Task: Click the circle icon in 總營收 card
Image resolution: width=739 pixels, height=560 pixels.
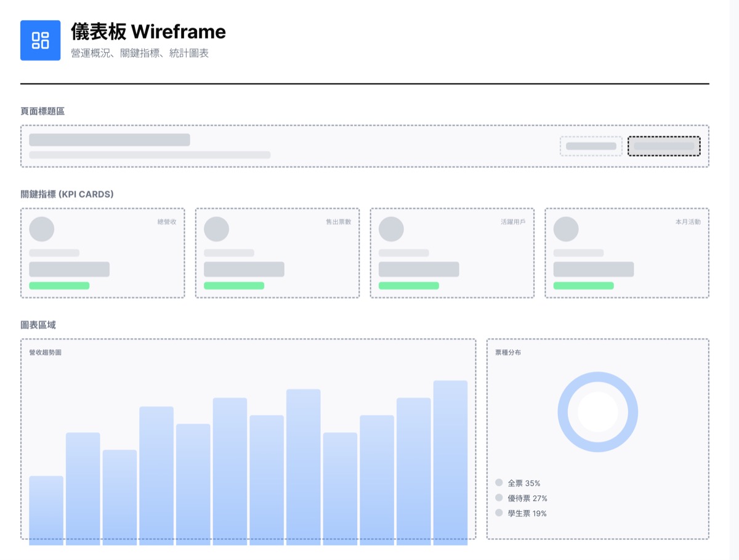Action: [42, 229]
